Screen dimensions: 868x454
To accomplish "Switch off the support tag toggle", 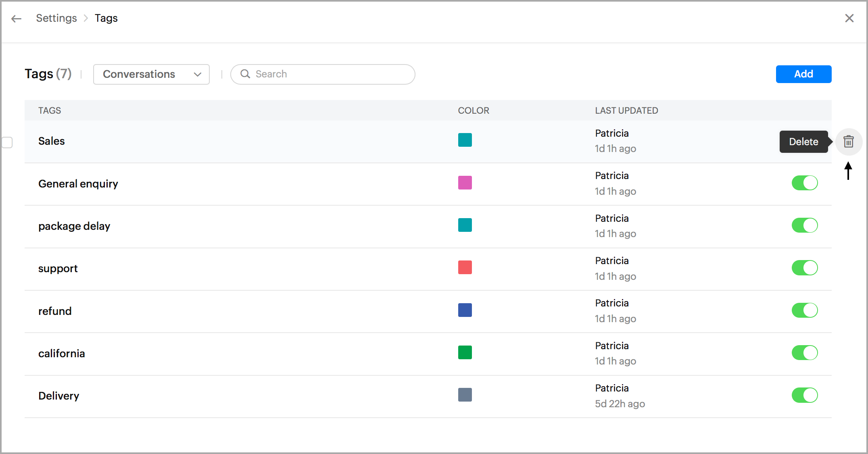I will (804, 268).
